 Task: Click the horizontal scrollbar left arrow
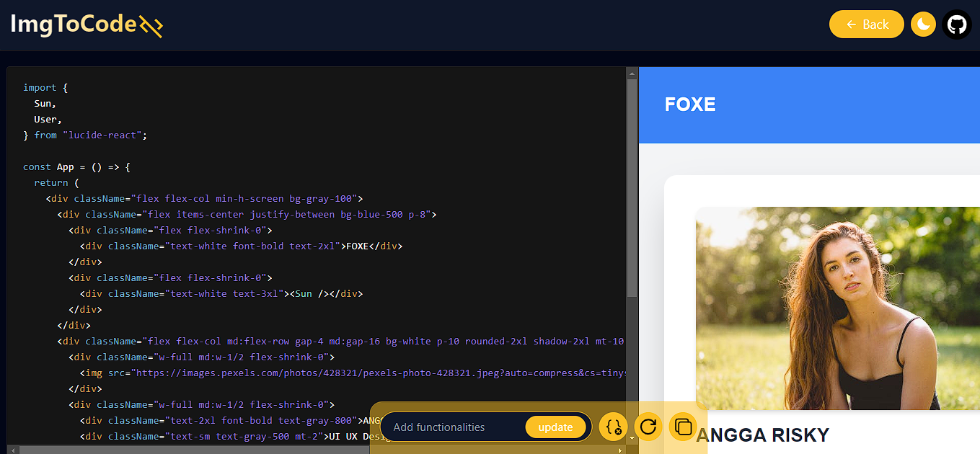(x=12, y=450)
